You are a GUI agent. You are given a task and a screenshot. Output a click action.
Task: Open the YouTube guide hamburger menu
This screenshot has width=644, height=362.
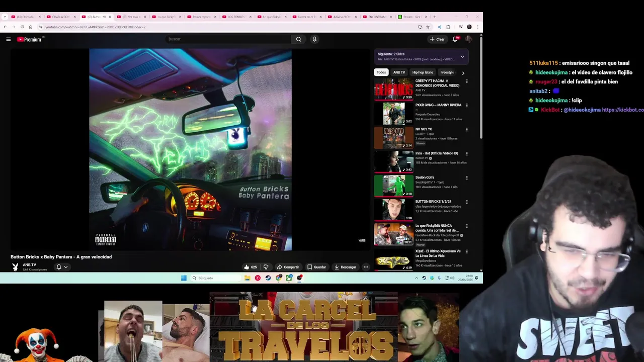8,39
